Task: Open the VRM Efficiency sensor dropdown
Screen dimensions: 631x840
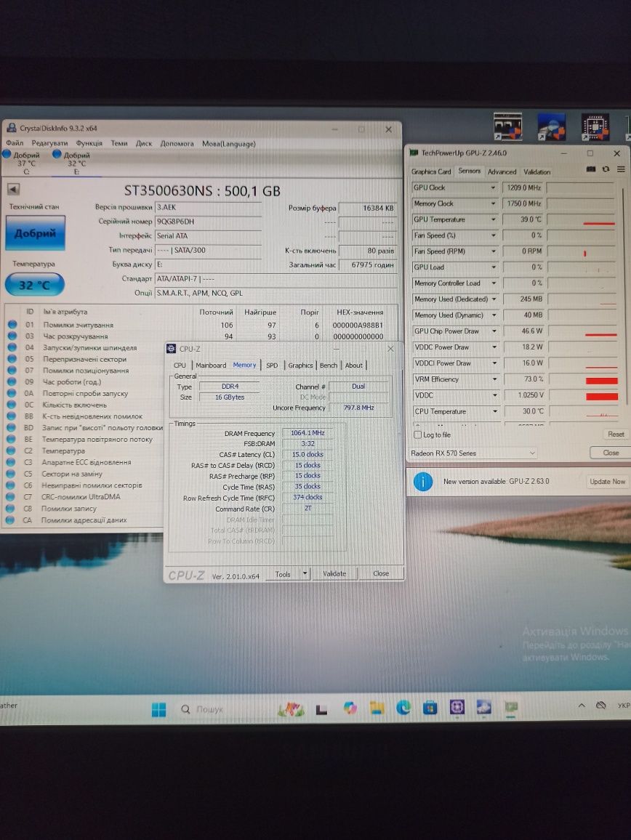Action: click(494, 379)
